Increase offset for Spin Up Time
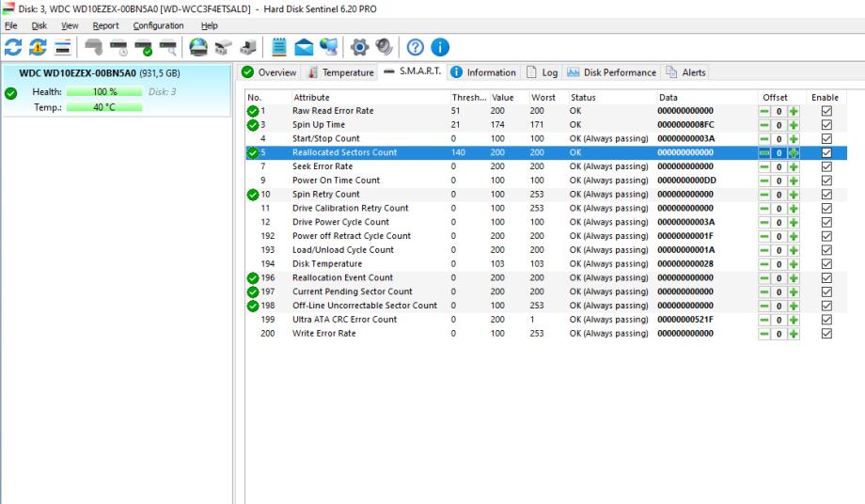 pyautogui.click(x=794, y=125)
